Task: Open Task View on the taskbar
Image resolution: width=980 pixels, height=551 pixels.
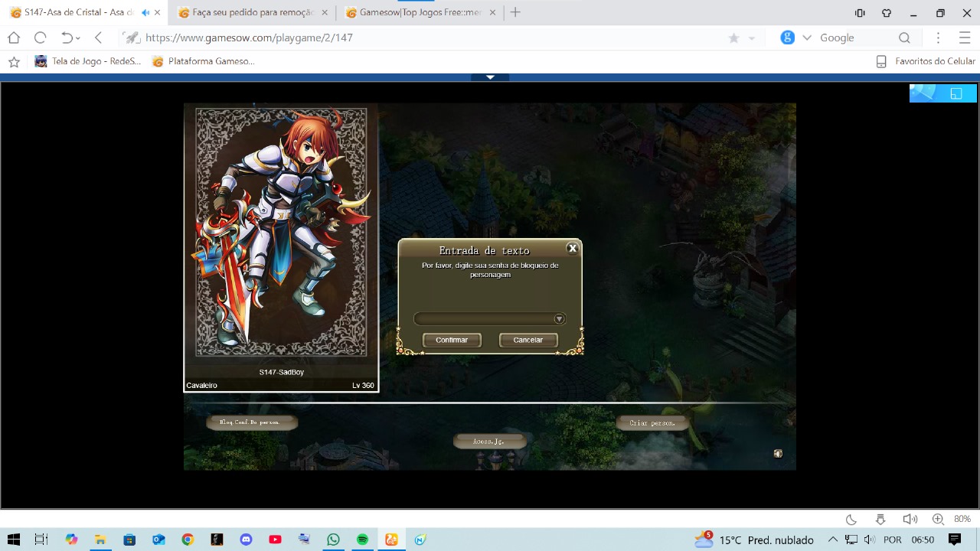Action: (41, 540)
